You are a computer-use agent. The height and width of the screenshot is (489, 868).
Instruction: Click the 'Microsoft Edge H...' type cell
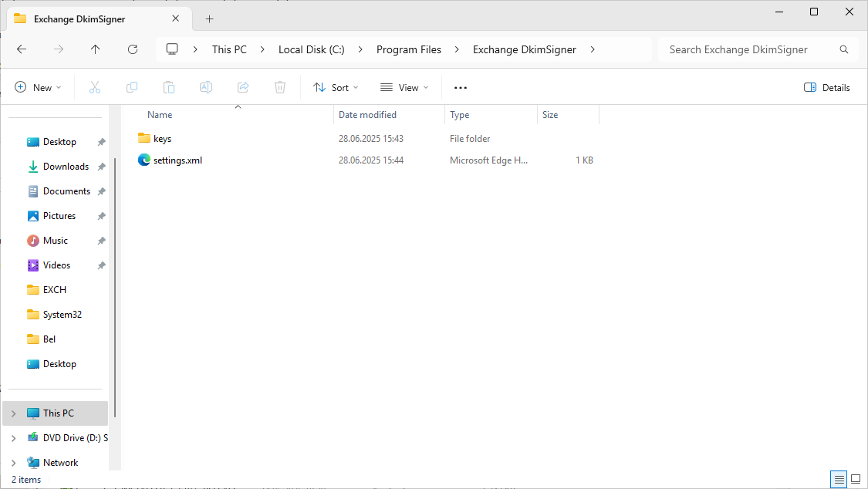pyautogui.click(x=488, y=160)
